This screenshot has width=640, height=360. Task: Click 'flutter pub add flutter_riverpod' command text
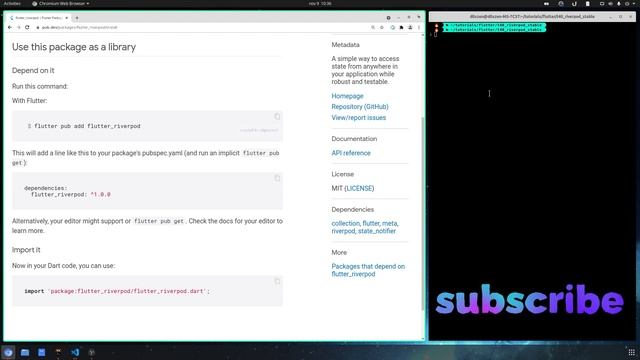[87, 126]
